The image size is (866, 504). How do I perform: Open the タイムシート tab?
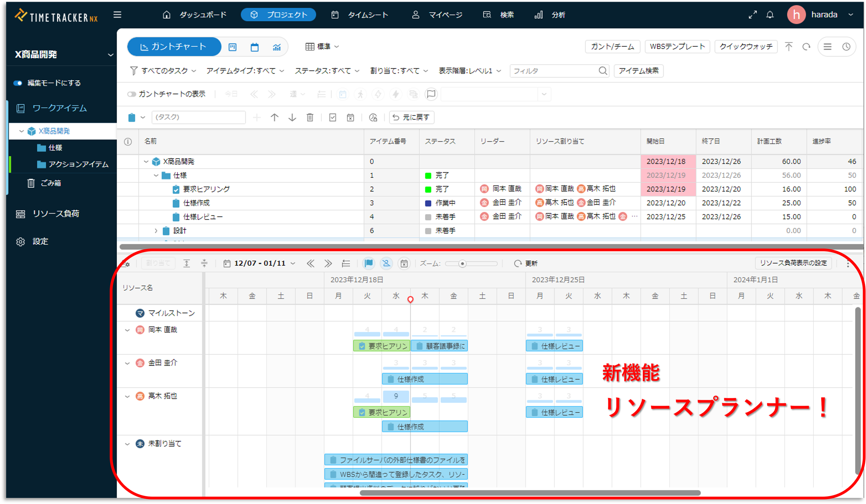tap(359, 15)
